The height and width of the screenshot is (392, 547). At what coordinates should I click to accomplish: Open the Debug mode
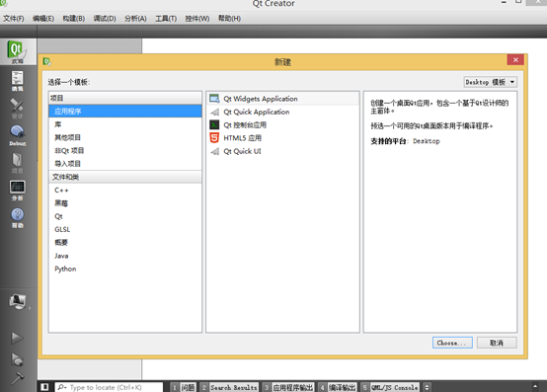tap(18, 135)
